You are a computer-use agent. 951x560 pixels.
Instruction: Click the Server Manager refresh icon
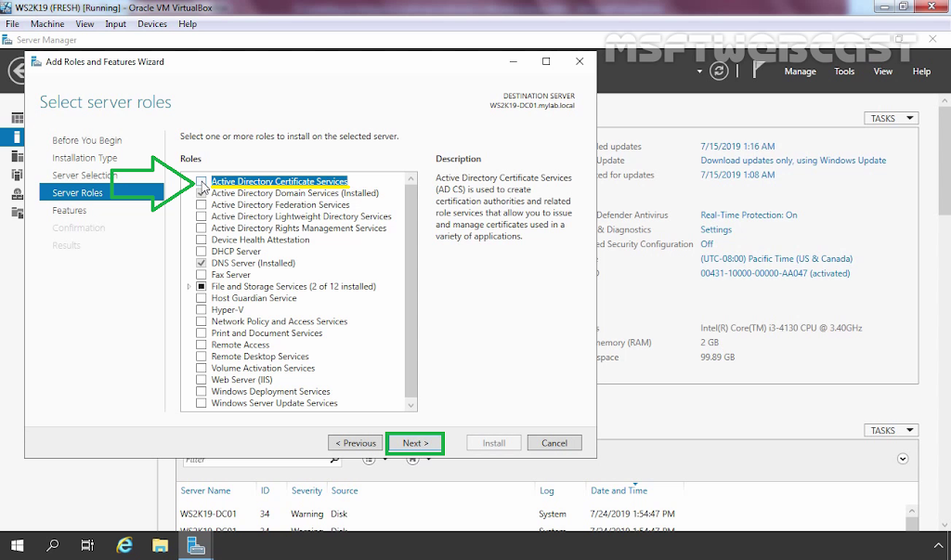tap(719, 71)
